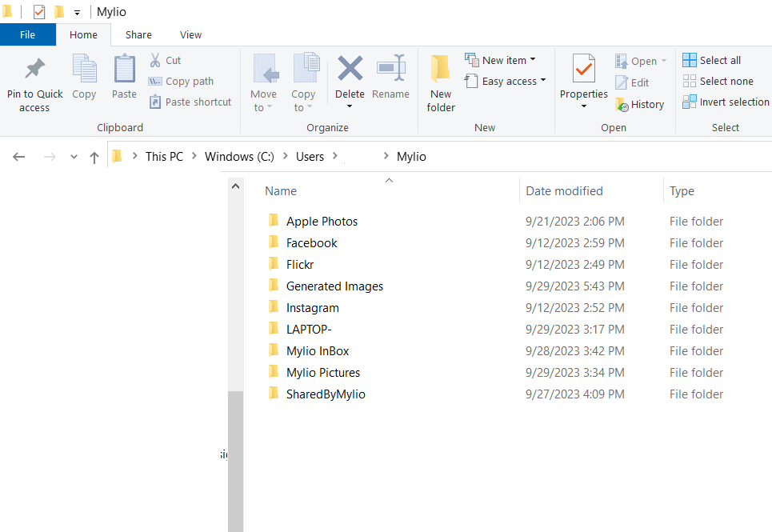Click the navigation pane scrollbar thumb
Image resolution: width=772 pixels, height=532 pixels.
pyautogui.click(x=235, y=461)
